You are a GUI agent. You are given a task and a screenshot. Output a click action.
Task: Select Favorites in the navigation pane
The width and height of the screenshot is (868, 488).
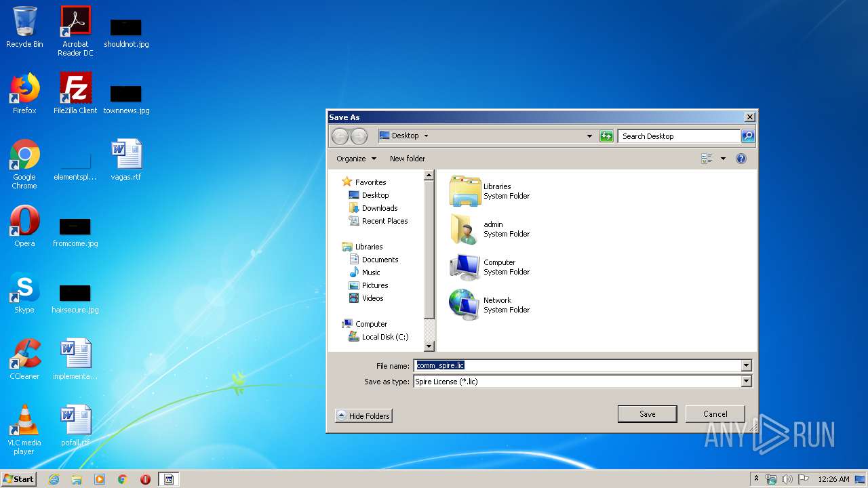tap(364, 182)
